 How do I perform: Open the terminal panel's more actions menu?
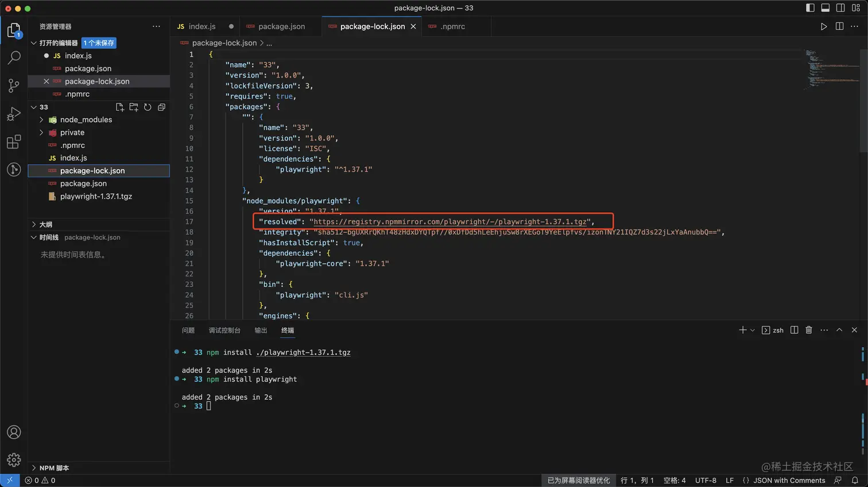[824, 330]
